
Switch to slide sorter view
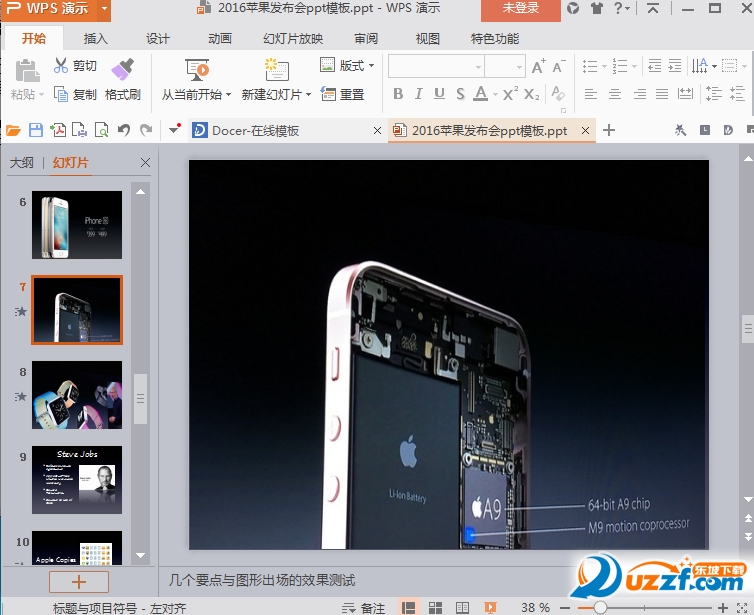435,607
